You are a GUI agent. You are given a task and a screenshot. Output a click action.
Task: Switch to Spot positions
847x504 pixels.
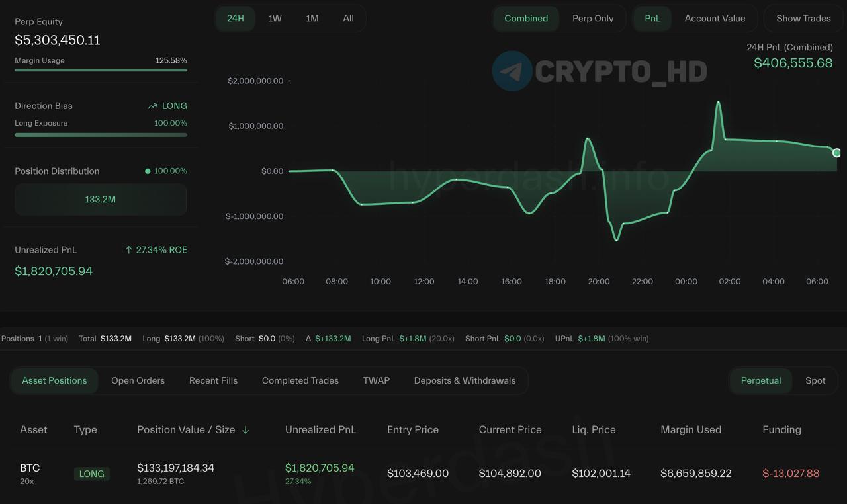815,380
